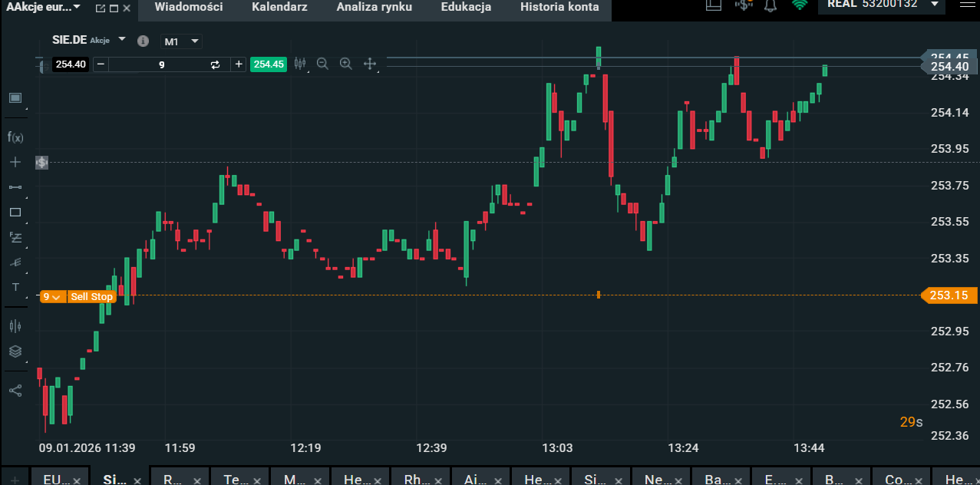
Task: Open the indicators f(x) tool
Action: coord(15,137)
